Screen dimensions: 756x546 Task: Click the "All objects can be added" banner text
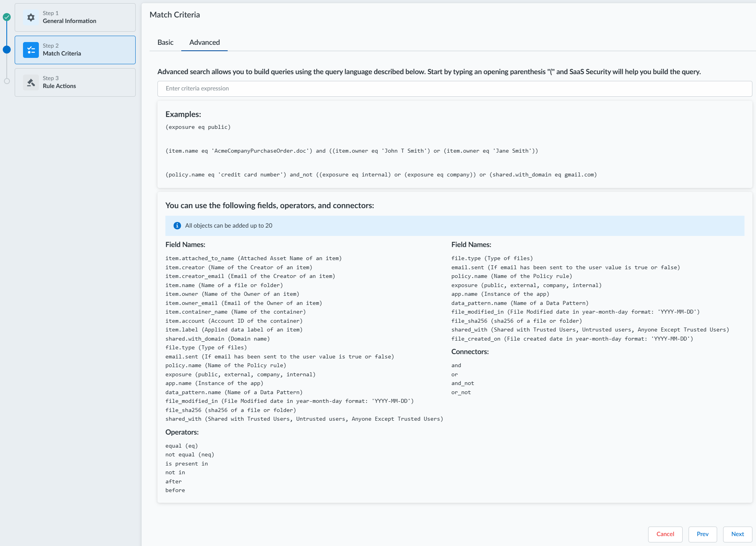coord(228,226)
